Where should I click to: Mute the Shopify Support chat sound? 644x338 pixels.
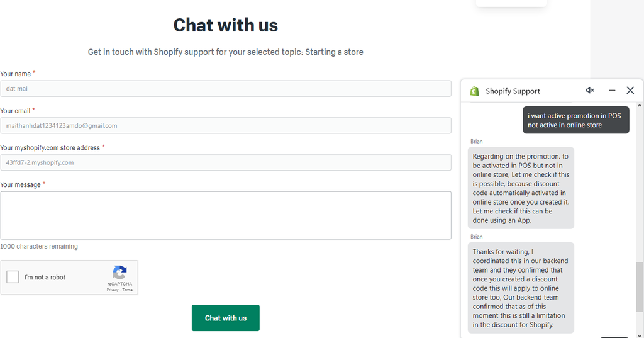click(590, 91)
